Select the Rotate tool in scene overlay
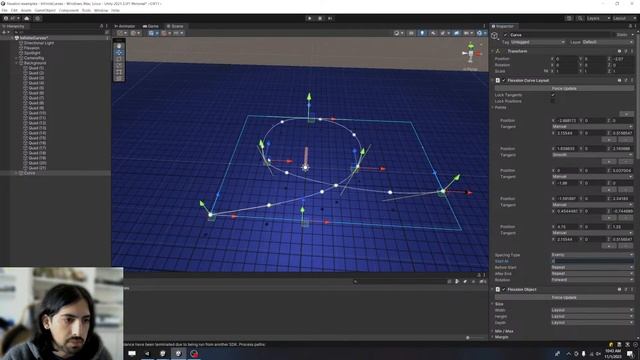The image size is (640, 360). point(119,59)
